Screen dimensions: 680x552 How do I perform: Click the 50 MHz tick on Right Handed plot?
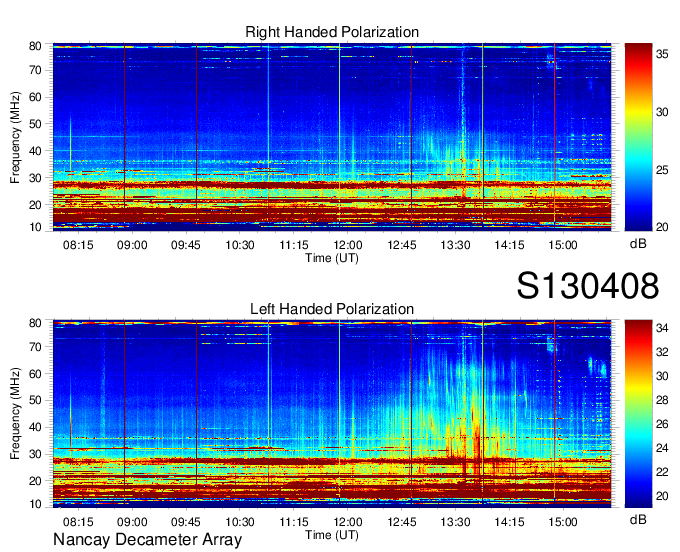35,124
